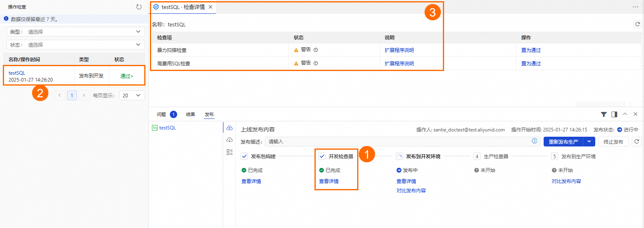
Task: Open the testSQL record in the list
Action: click(17, 73)
